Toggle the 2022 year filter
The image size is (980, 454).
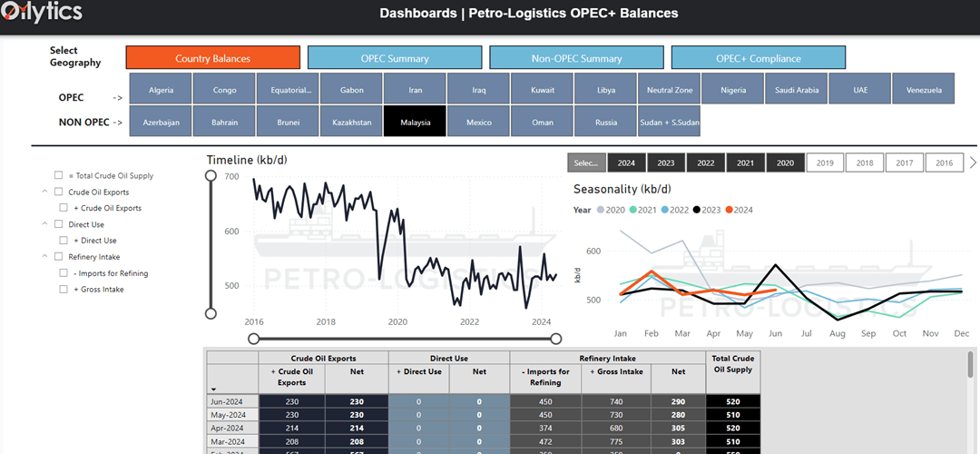706,163
